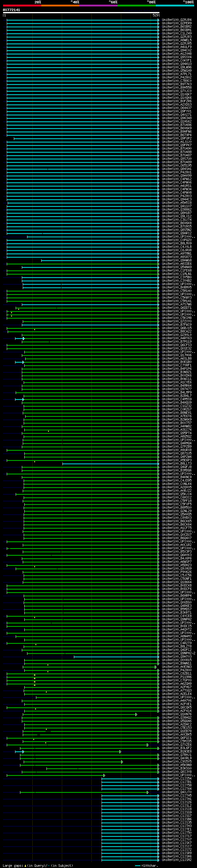Image resolution: width=197 pixels, height=868 pixels.
Task: Select the UniRef100_Q94C02 label
Action: (177, 50)
